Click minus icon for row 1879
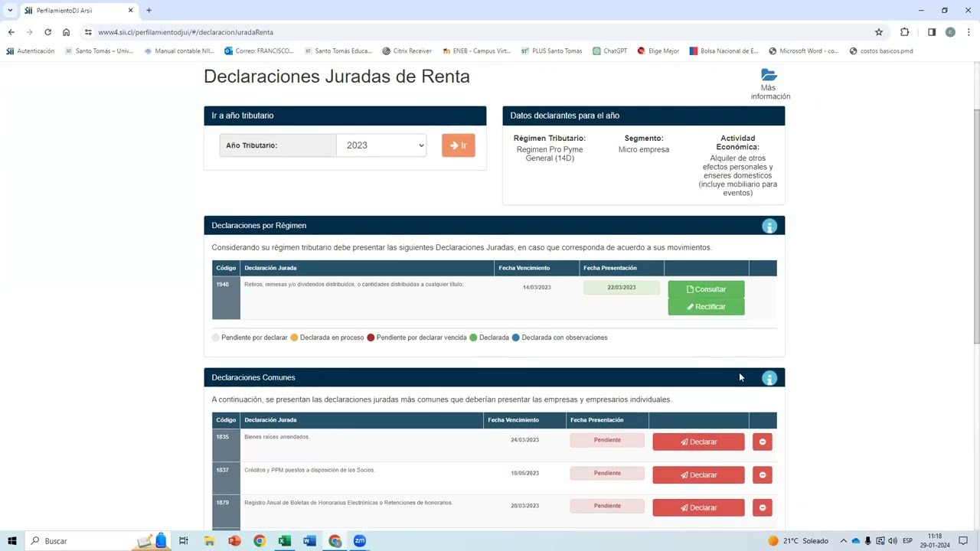The width and height of the screenshot is (980, 551). [x=763, y=508]
